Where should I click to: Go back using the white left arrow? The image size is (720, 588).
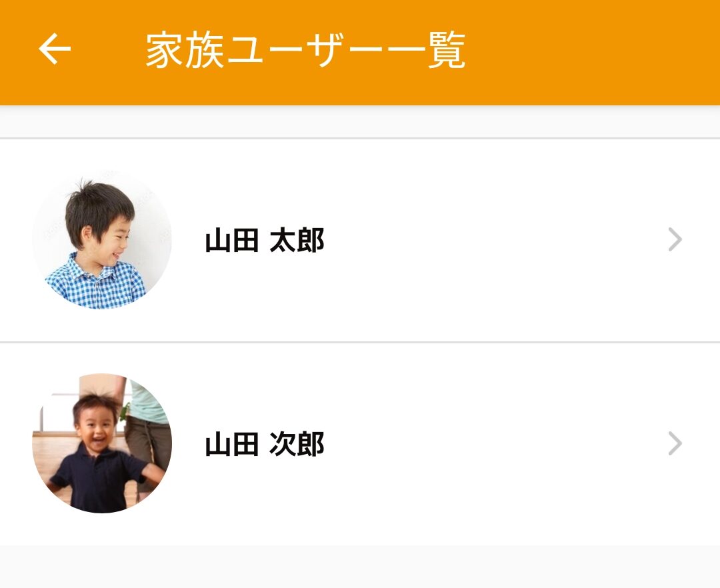55,49
